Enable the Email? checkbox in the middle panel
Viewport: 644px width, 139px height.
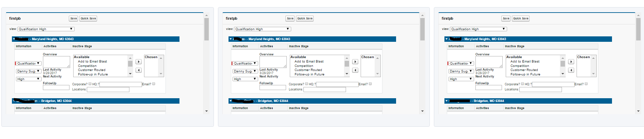coord(370,84)
